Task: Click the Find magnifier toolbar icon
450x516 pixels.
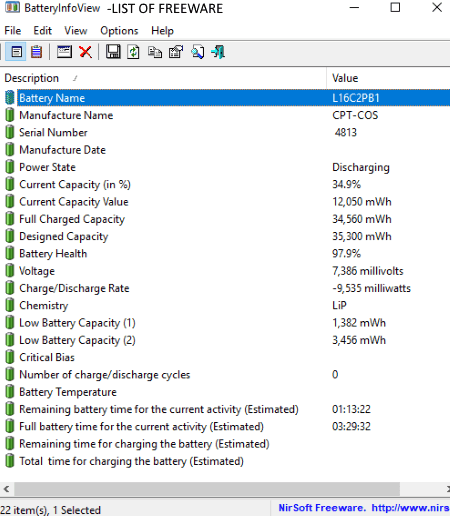Action: coord(198,52)
